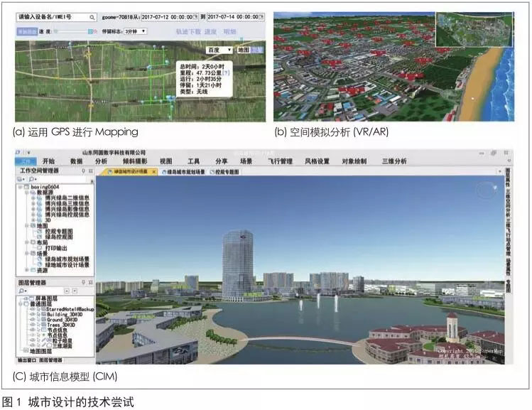Open the 数据 ribbon tab

[x=76, y=161]
